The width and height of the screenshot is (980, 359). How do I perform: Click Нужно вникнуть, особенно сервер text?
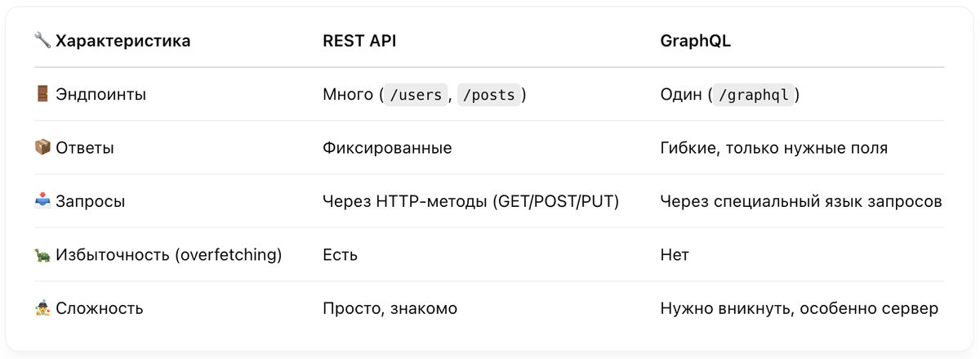tap(799, 308)
